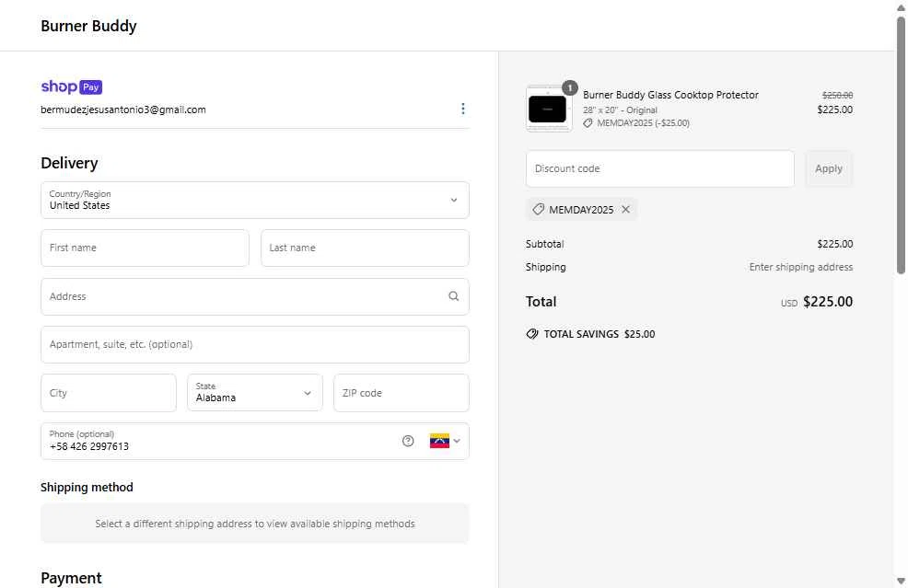Click the address search magnifier icon
The height and width of the screenshot is (588, 908).
(453, 296)
